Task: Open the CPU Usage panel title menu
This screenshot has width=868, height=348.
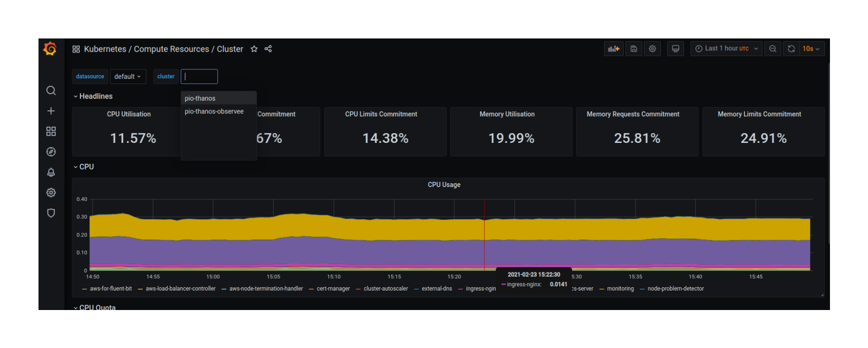Action: click(x=444, y=185)
